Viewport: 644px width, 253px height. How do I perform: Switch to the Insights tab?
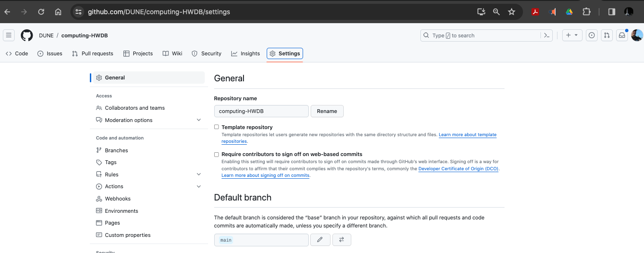(245, 53)
